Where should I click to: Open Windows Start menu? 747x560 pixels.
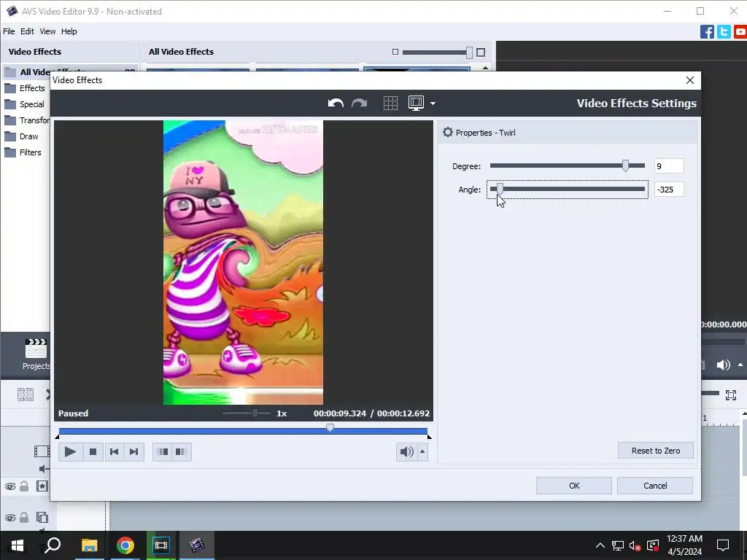coord(18,545)
